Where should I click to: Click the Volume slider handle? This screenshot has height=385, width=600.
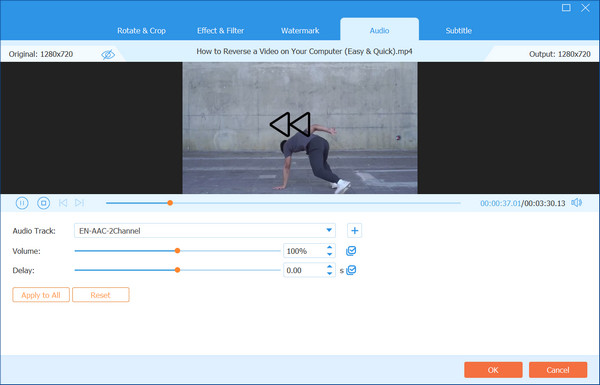(177, 251)
